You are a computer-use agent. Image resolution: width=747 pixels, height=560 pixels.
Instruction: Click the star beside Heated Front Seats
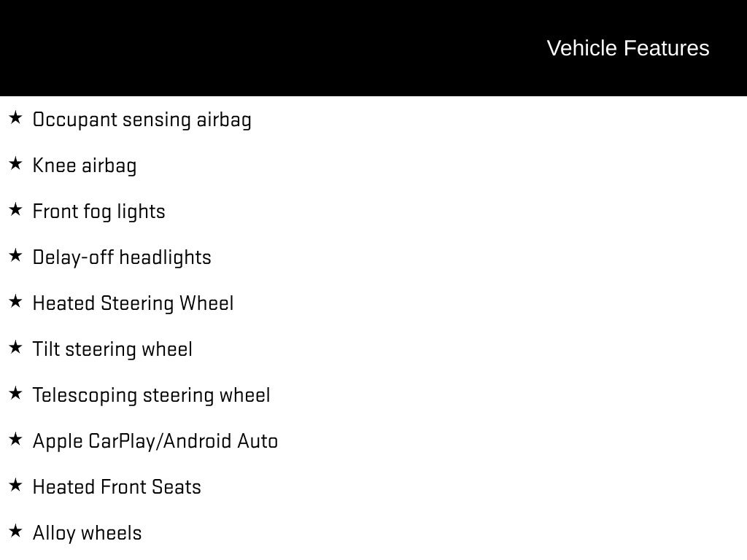click(15, 485)
